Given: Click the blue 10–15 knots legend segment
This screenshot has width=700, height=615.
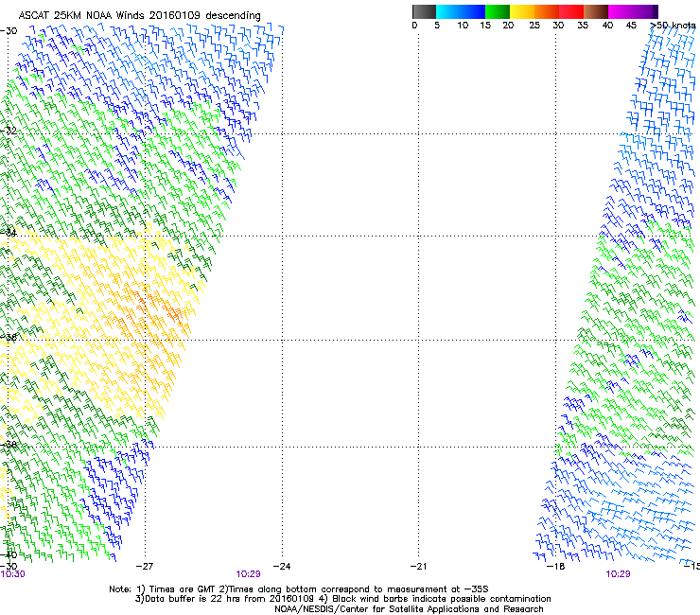Looking at the screenshot, I should click(x=473, y=11).
